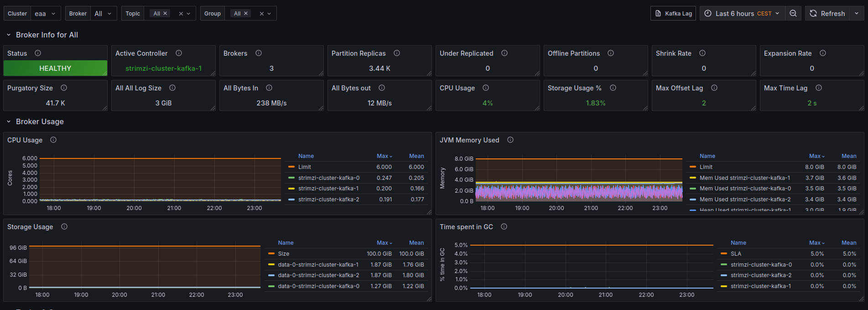
Task: Click info icon next to Status panel
Action: click(x=38, y=53)
